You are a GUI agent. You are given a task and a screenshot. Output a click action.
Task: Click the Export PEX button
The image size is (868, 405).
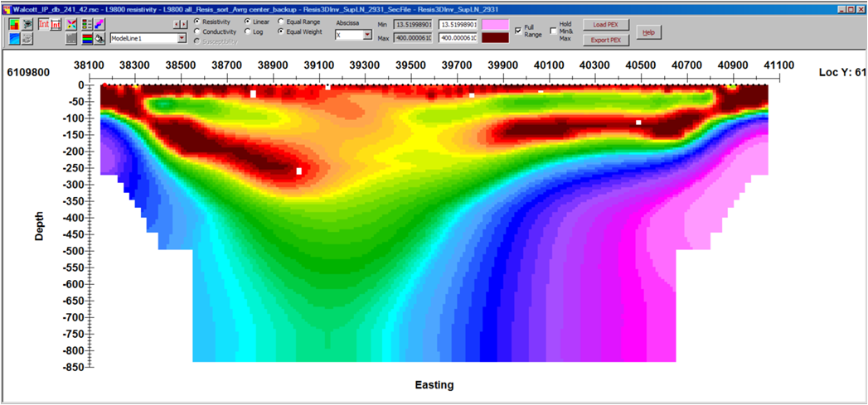pyautogui.click(x=606, y=40)
